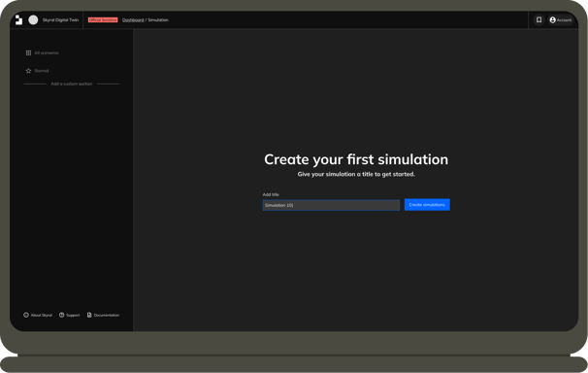Click the About Skyral info icon
Image resolution: width=588 pixels, height=373 pixels.
[x=26, y=315]
